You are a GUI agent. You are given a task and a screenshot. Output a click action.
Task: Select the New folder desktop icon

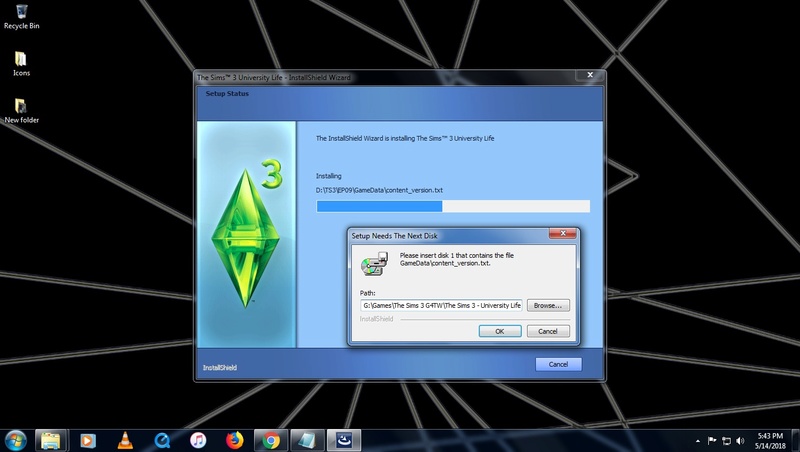click(21, 111)
